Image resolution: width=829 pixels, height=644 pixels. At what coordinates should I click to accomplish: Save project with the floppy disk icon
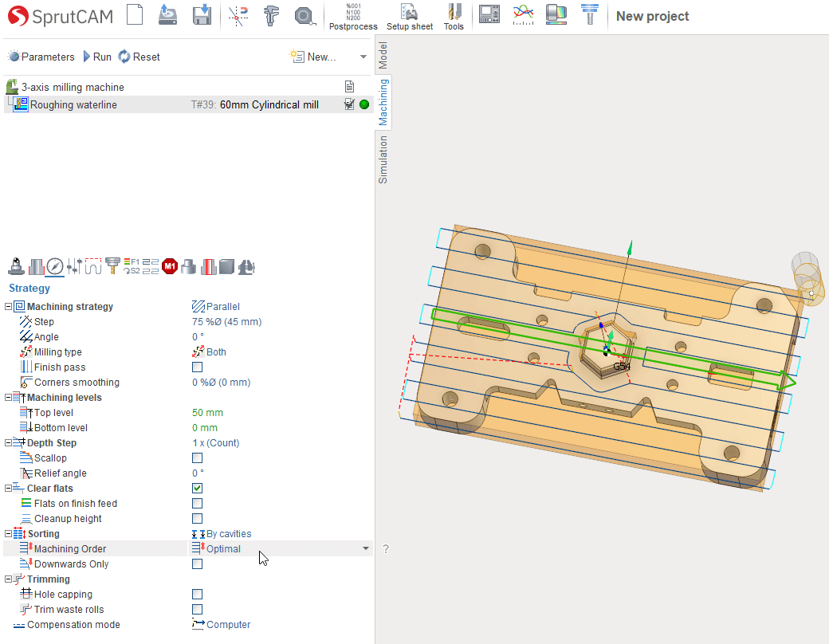[202, 15]
